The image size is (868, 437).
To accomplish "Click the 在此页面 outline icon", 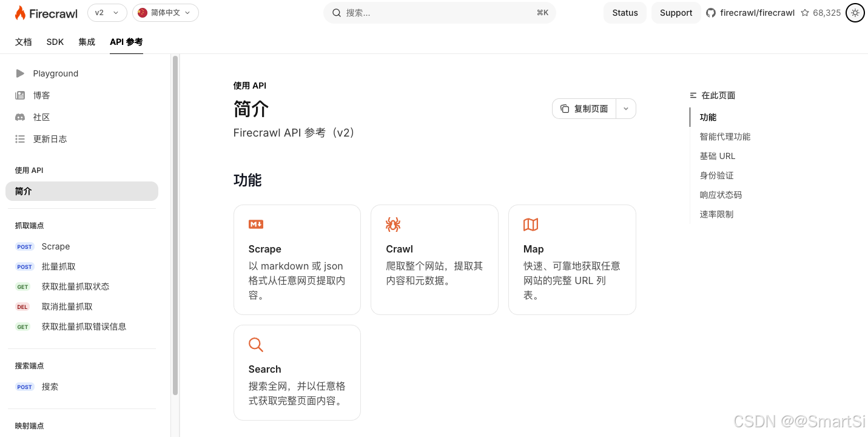I will 693,95.
